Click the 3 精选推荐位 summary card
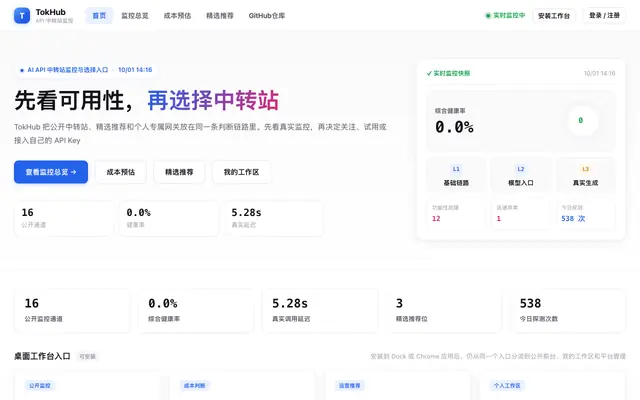 444,311
